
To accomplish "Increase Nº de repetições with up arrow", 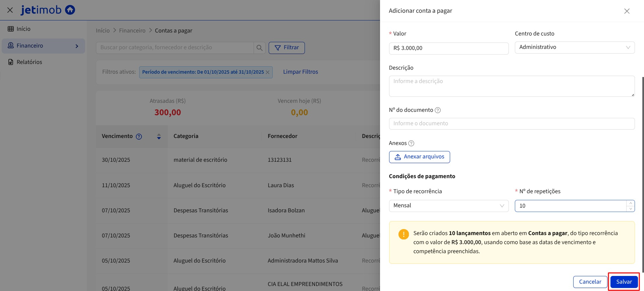I will coord(631,203).
